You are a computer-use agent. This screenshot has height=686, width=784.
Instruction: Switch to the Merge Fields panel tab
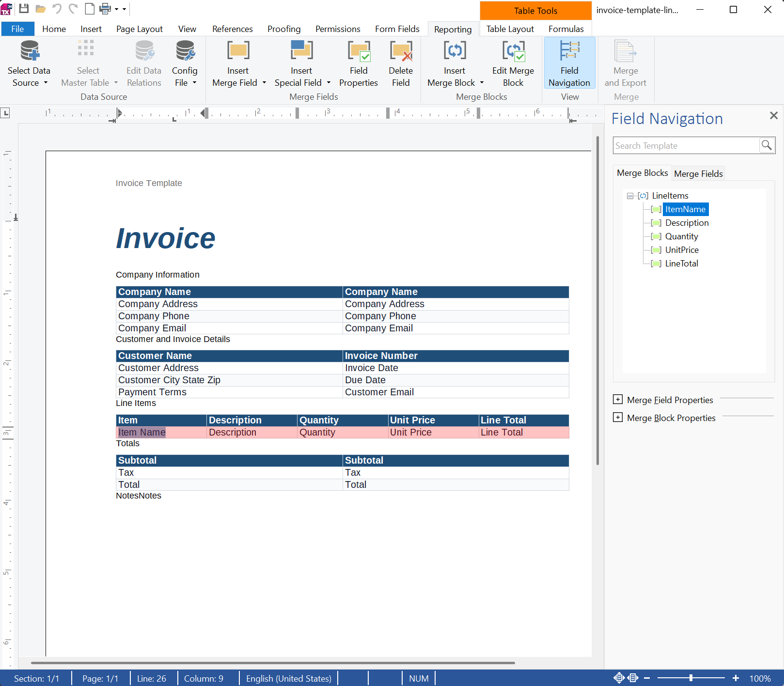(698, 173)
